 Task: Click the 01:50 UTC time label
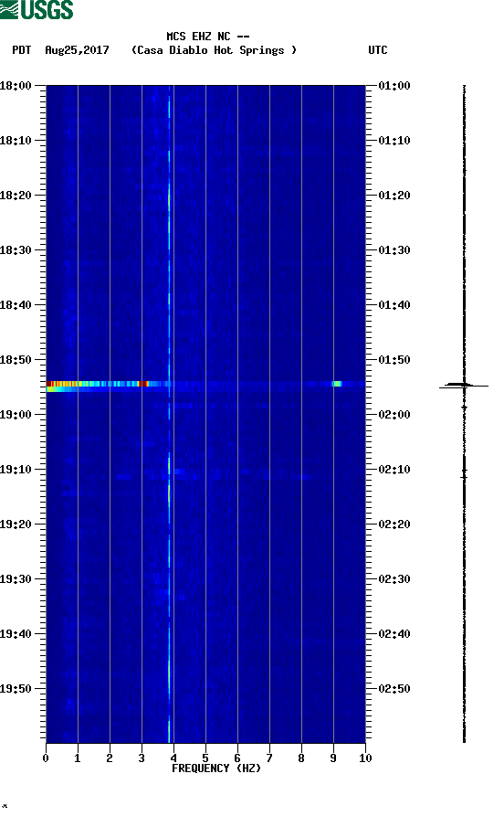click(394, 360)
